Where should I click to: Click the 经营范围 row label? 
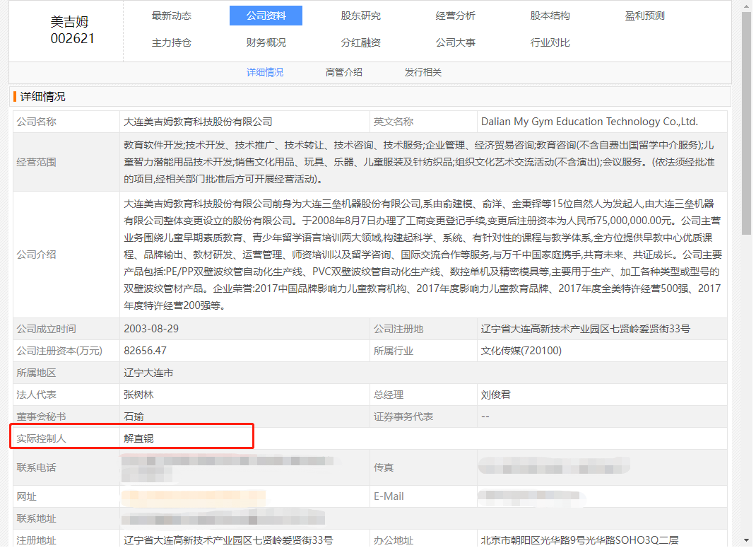pyautogui.click(x=36, y=162)
